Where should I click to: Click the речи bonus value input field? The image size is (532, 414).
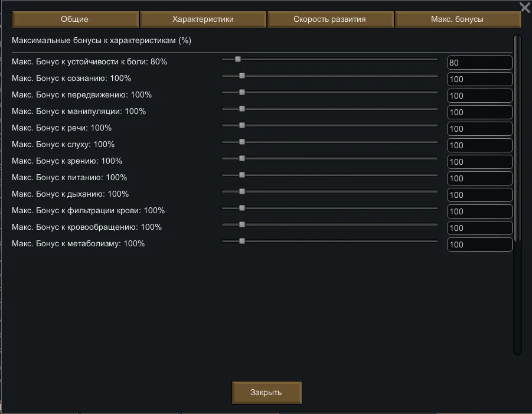click(479, 129)
